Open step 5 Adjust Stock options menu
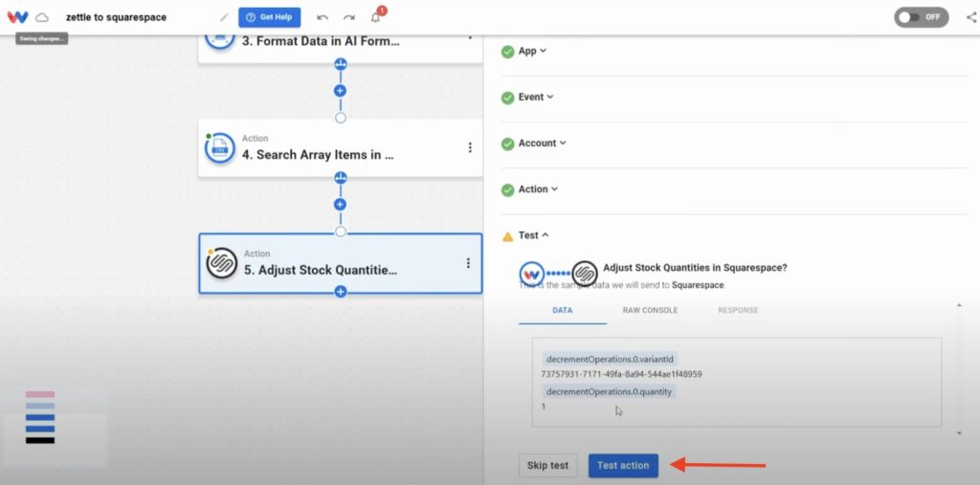The width and height of the screenshot is (980, 485). click(468, 263)
